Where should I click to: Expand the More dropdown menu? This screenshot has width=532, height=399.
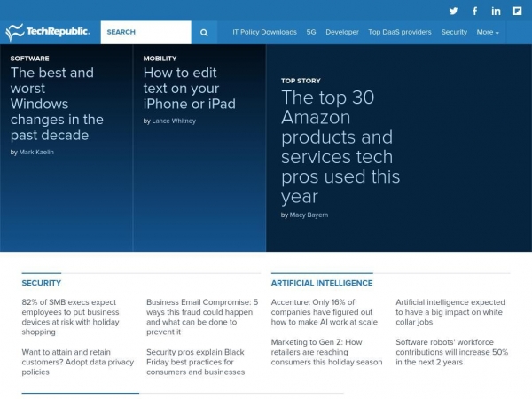(488, 32)
